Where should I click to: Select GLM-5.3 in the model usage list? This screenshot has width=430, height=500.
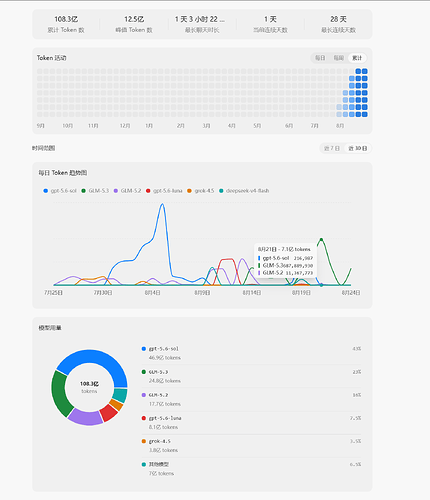pos(251,376)
